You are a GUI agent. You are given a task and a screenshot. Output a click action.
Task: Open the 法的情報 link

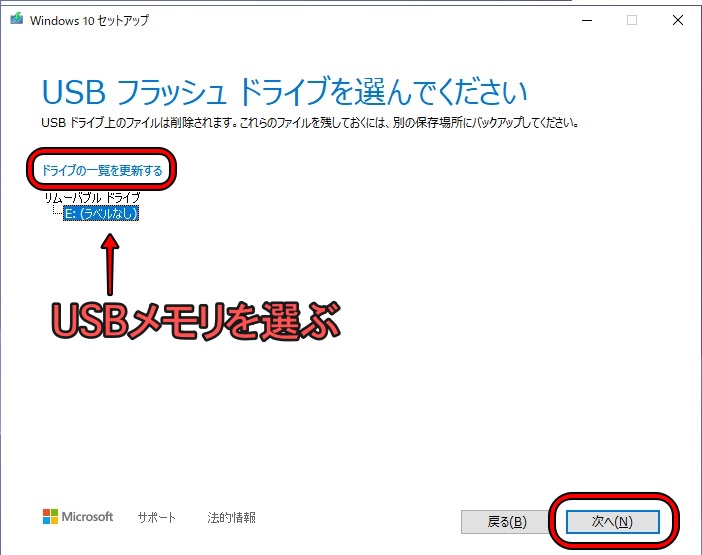coord(231,518)
